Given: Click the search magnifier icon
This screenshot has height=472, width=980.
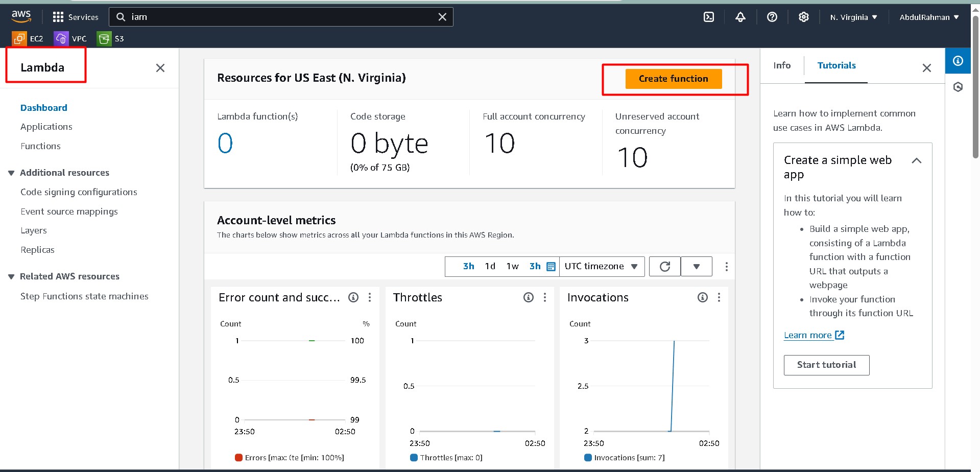Looking at the screenshot, I should click(121, 17).
